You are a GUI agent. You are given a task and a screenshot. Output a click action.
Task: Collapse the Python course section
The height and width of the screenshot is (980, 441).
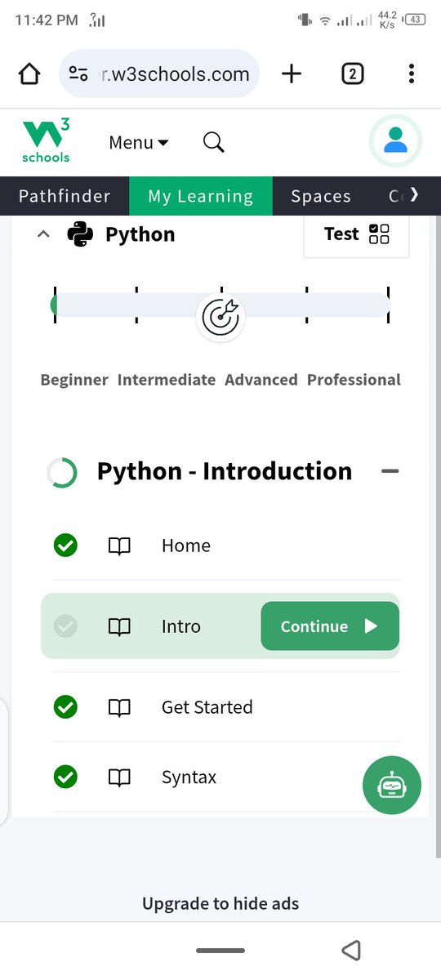pyautogui.click(x=44, y=234)
